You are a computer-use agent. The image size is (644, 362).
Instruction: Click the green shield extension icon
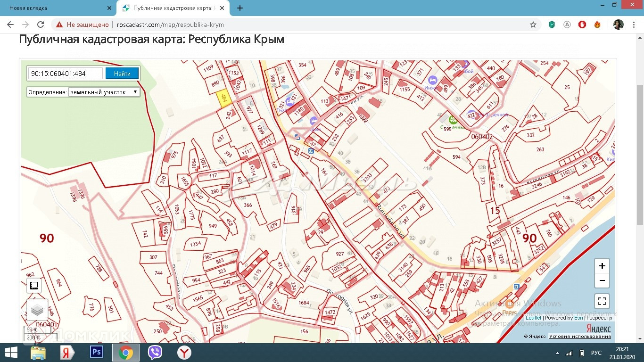pos(552,25)
